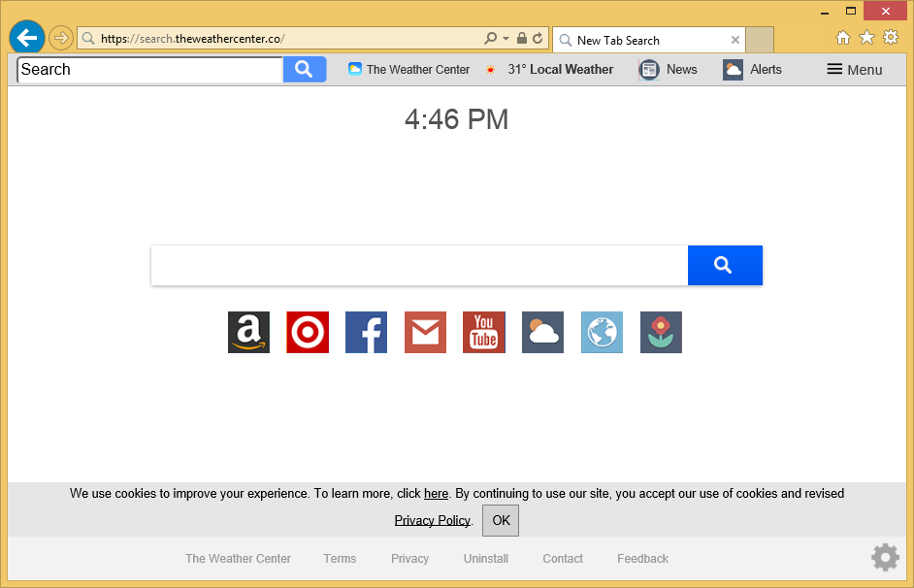Open the Amazon shortcut tile
The image size is (914, 588).
249,332
